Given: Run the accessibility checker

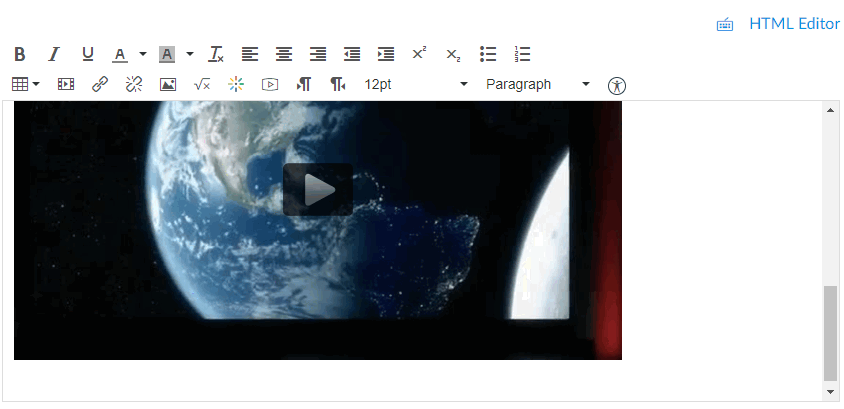Looking at the screenshot, I should [617, 86].
